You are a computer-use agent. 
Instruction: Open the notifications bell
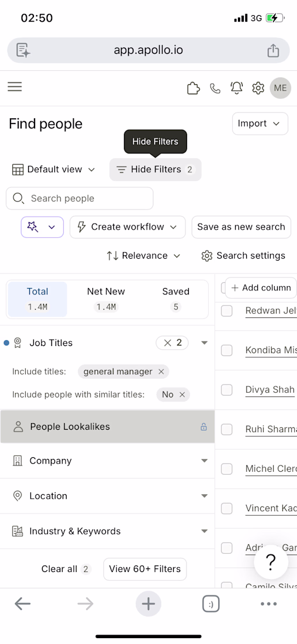[x=237, y=88]
